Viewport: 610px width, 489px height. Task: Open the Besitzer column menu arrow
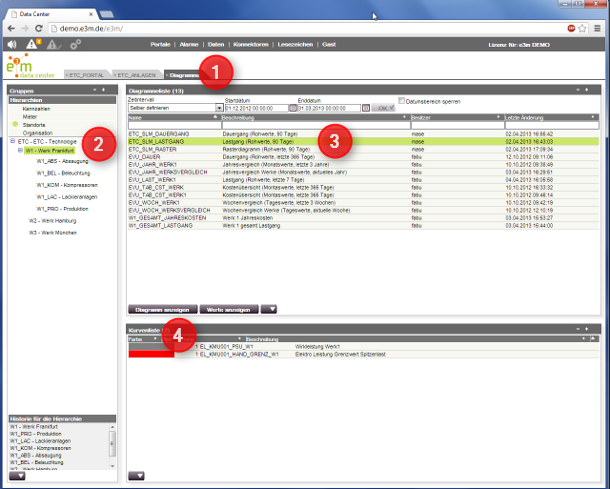point(498,117)
